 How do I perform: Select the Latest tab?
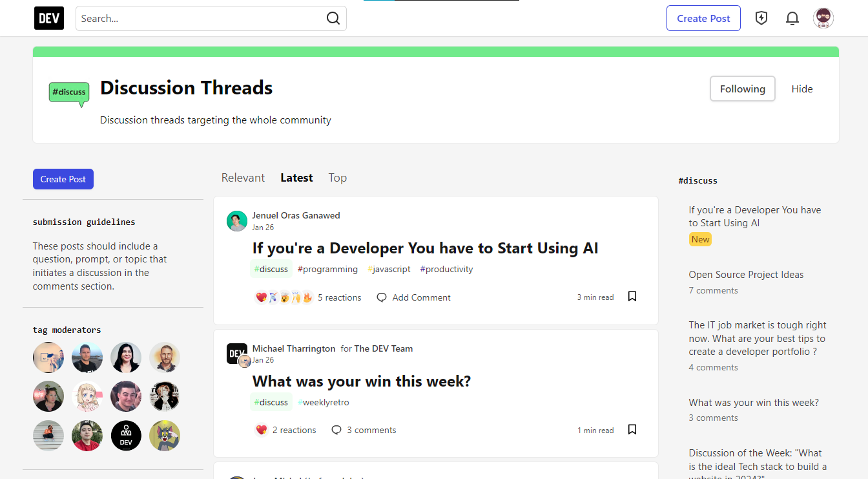click(x=296, y=178)
